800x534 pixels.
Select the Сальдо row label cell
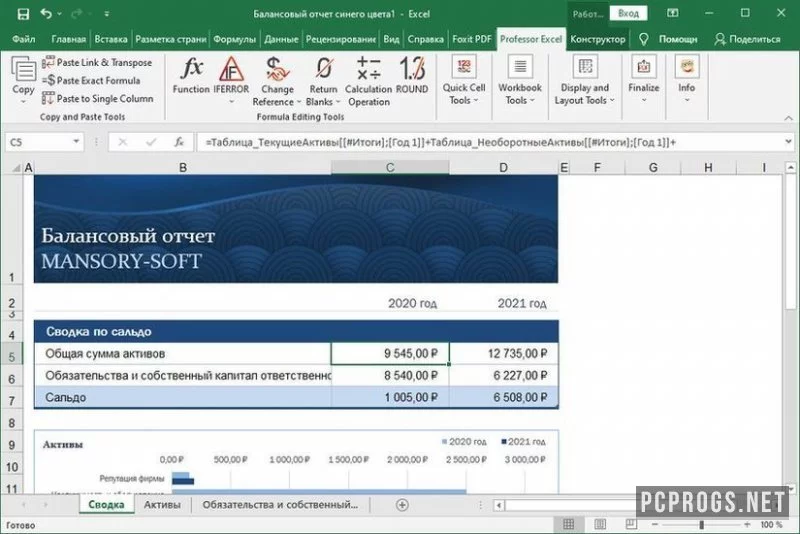coord(183,397)
